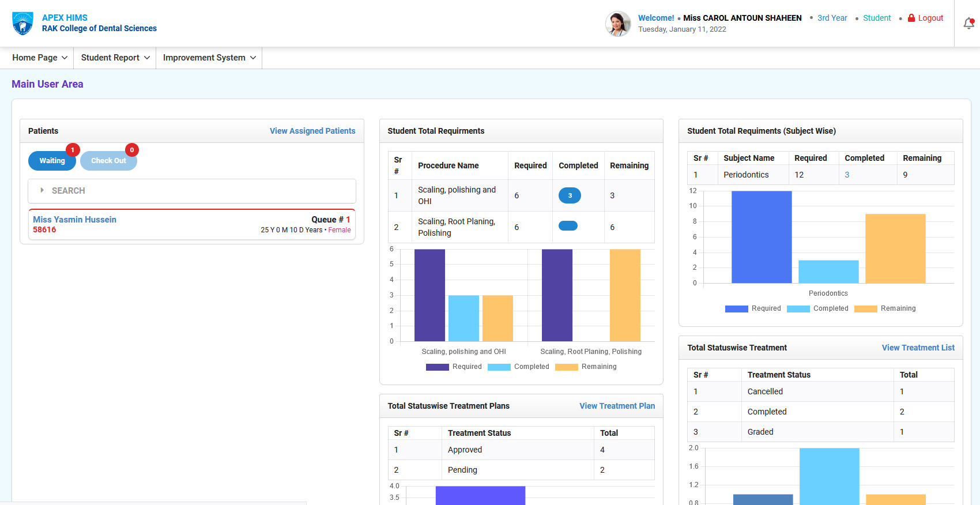The image size is (980, 505).
Task: Click the Waiting count badge showing 1
Action: [73, 150]
